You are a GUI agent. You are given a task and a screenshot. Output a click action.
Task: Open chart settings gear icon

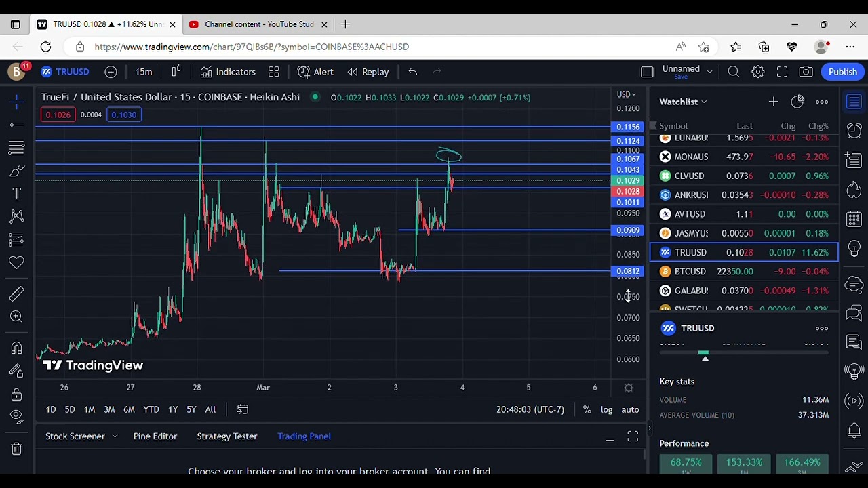(758, 72)
